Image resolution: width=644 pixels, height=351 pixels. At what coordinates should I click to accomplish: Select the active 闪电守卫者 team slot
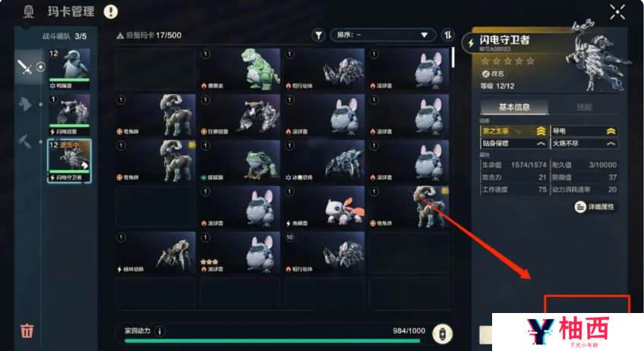[69, 161]
